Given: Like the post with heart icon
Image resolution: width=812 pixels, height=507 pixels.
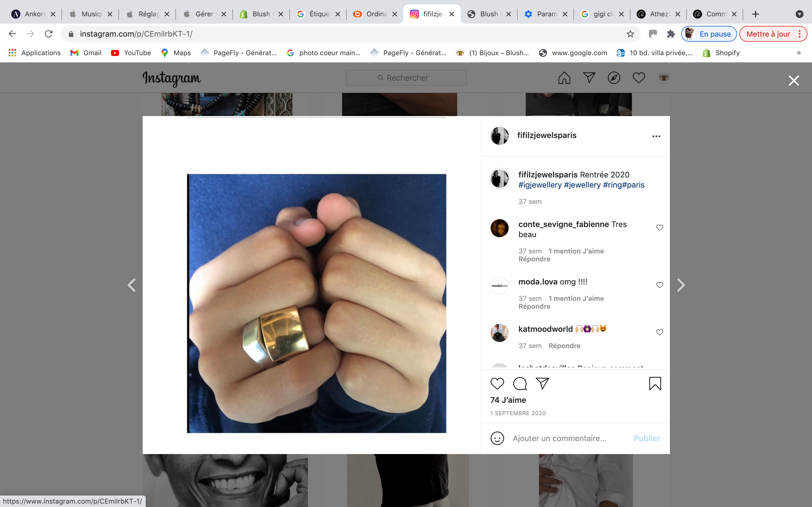Looking at the screenshot, I should click(x=497, y=383).
